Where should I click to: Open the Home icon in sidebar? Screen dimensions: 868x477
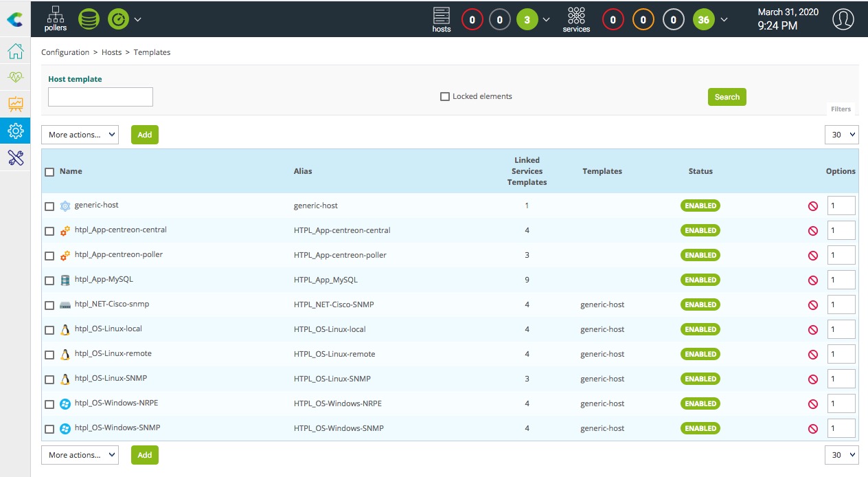point(15,52)
